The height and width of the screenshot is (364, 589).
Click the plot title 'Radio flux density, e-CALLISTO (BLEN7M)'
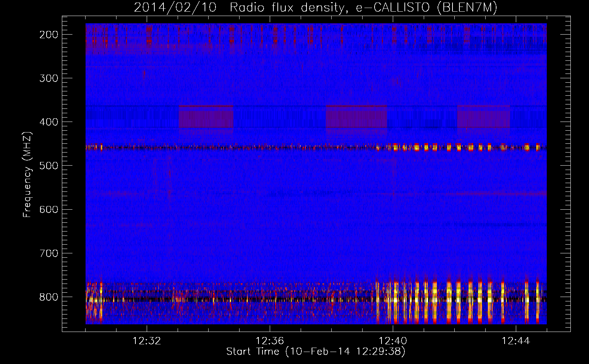(x=363, y=8)
